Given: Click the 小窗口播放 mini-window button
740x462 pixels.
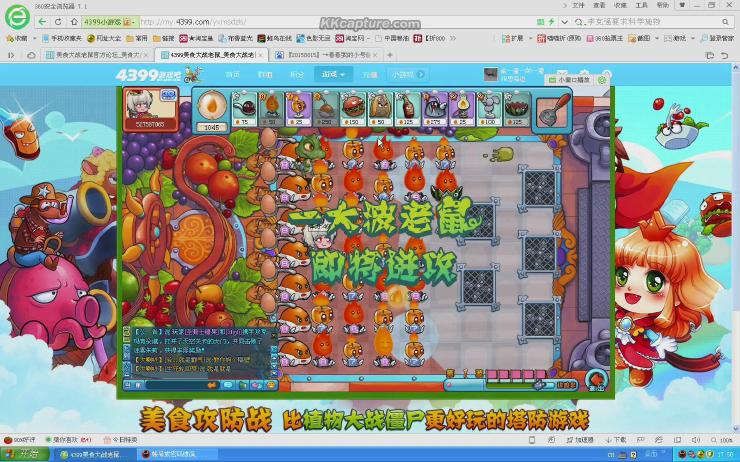Looking at the screenshot, I should click(569, 80).
